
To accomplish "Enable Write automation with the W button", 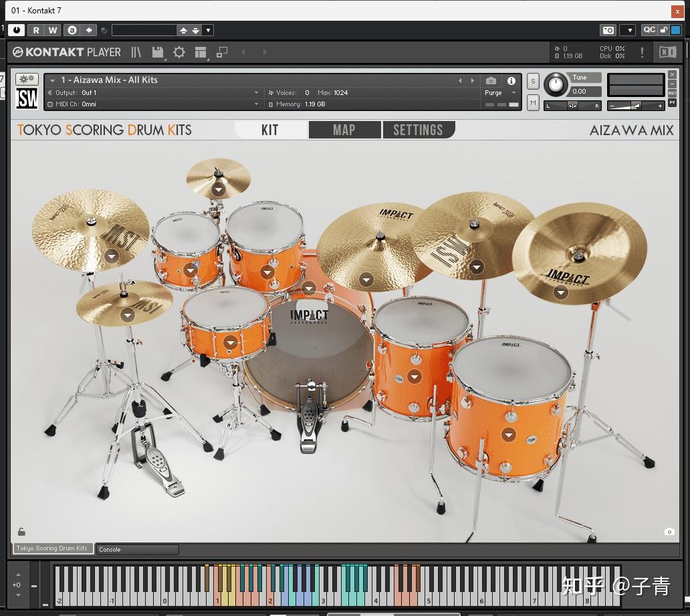I will point(52,30).
